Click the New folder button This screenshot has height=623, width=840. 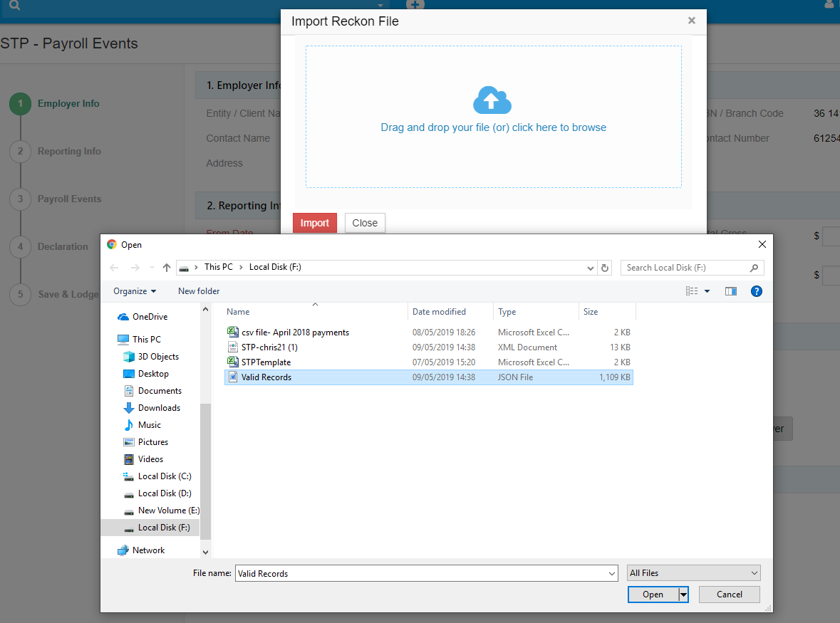[199, 291]
